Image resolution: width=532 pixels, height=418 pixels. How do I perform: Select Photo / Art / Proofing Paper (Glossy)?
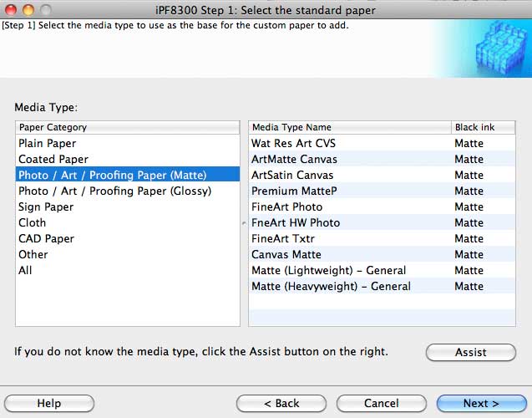click(128, 191)
